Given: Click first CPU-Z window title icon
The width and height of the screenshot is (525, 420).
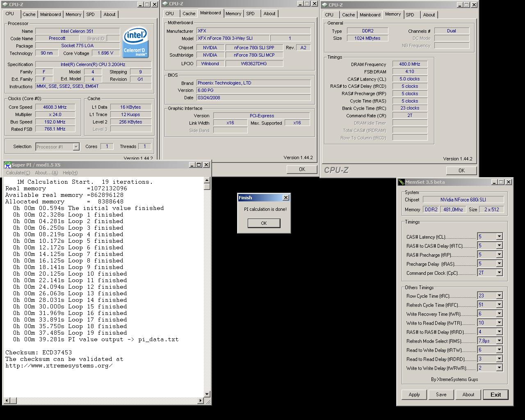Looking at the screenshot, I should [x=5, y=5].
